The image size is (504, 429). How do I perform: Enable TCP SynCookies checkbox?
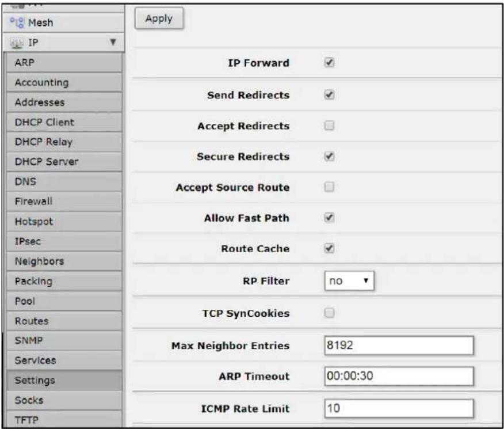click(x=329, y=313)
